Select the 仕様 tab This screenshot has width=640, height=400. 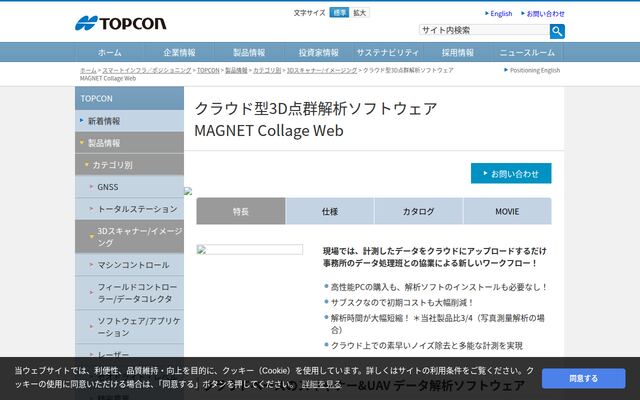click(330, 211)
